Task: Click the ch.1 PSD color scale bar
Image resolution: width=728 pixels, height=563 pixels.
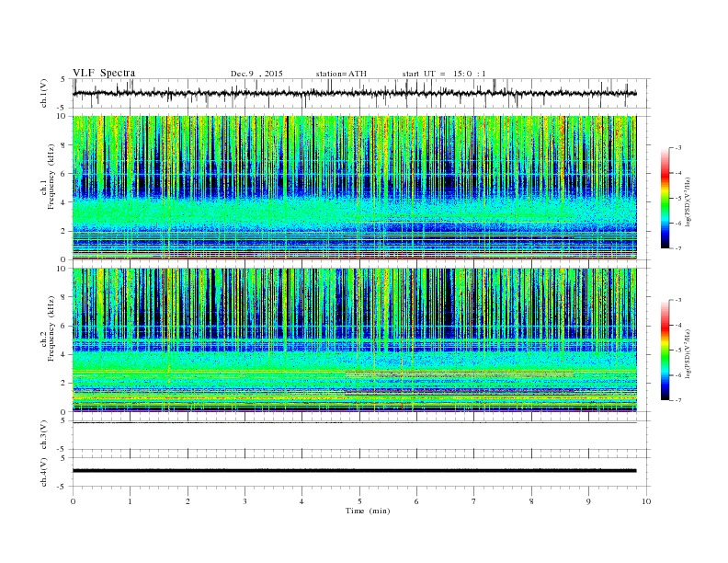Action: click(665, 198)
